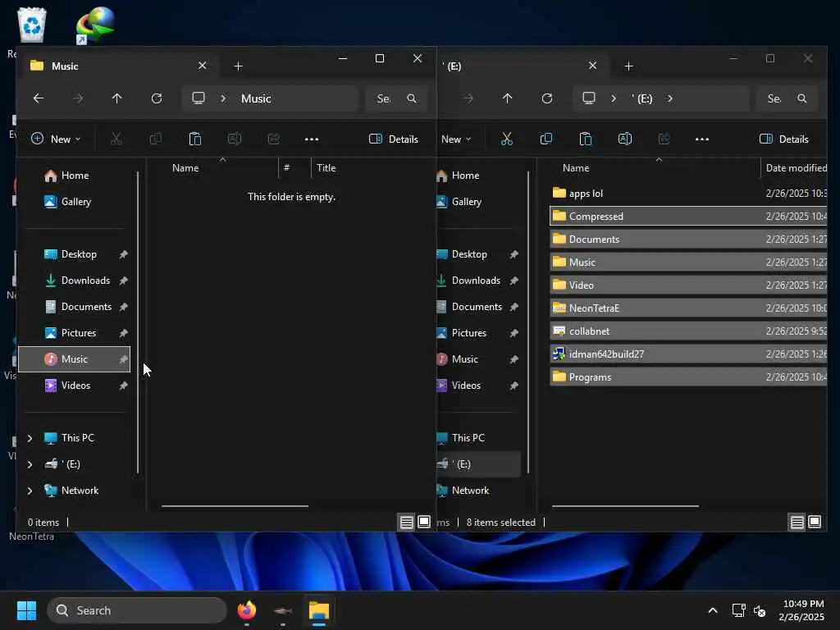
Task: Select the NeonTetraE folder
Action: (x=688, y=308)
